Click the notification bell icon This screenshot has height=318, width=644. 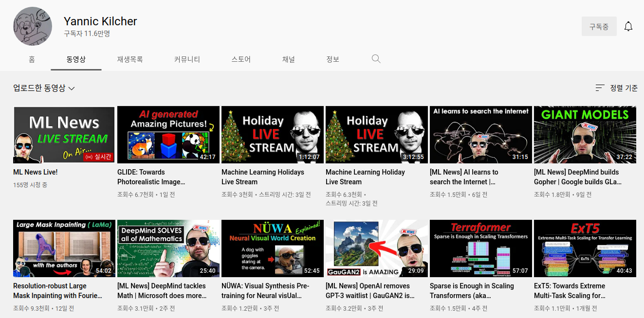628,26
